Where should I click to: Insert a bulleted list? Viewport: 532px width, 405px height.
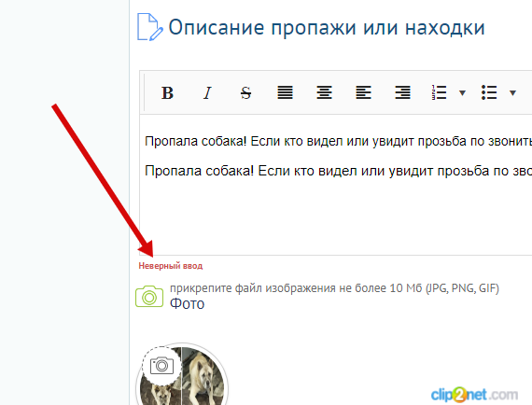coord(489,92)
